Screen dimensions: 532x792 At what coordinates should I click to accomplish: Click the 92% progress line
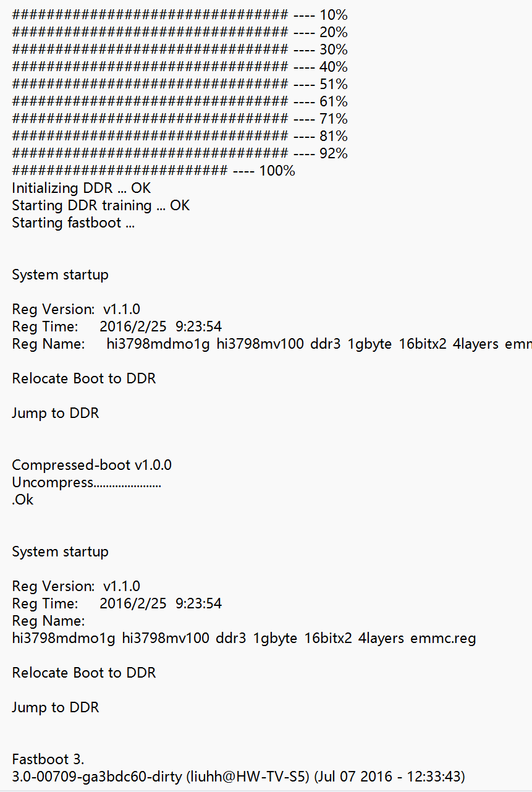(179, 153)
